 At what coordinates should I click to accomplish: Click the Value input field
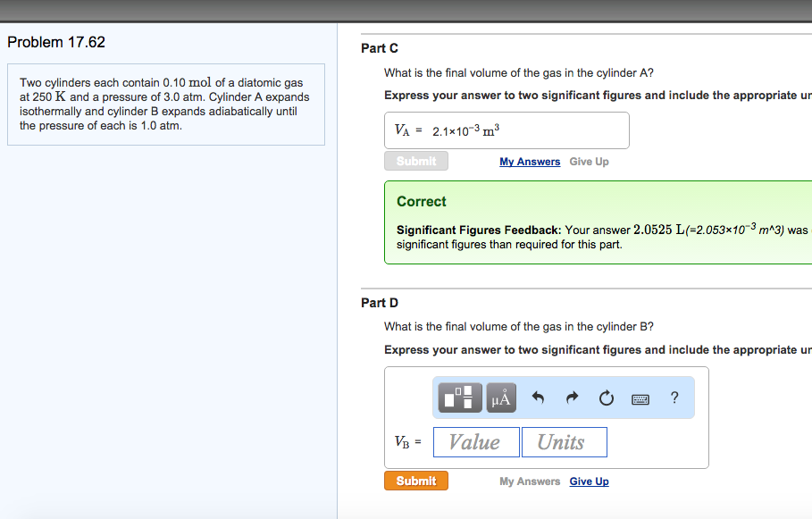[475, 441]
